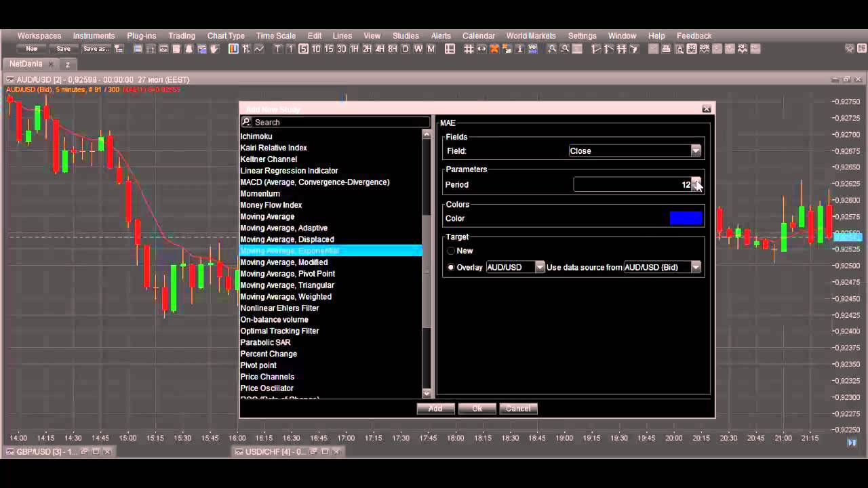Click the 'bid' price toolbar icon
Image resolution: width=868 pixels, height=488 pixels.
[x=692, y=49]
